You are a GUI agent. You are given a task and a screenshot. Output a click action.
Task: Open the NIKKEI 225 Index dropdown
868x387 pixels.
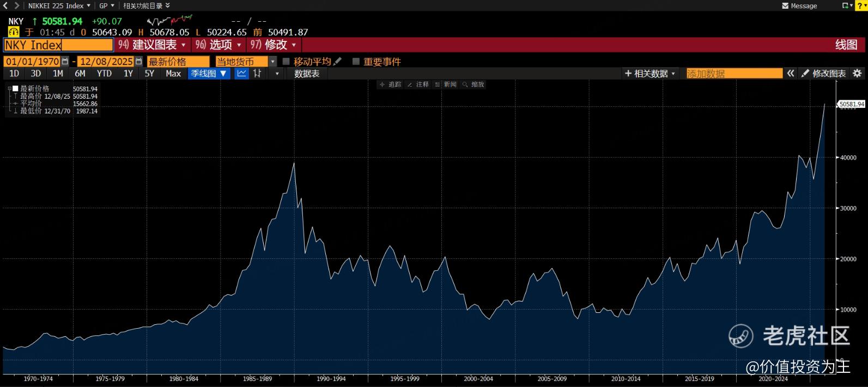59,5
